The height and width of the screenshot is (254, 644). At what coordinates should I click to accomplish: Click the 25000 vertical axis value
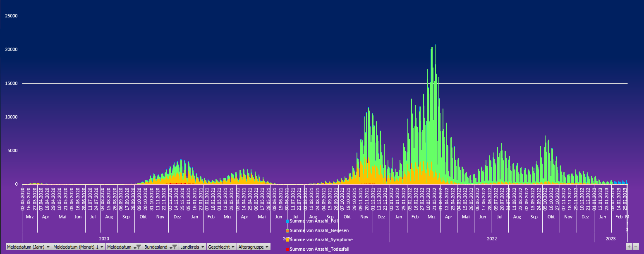[x=11, y=16]
